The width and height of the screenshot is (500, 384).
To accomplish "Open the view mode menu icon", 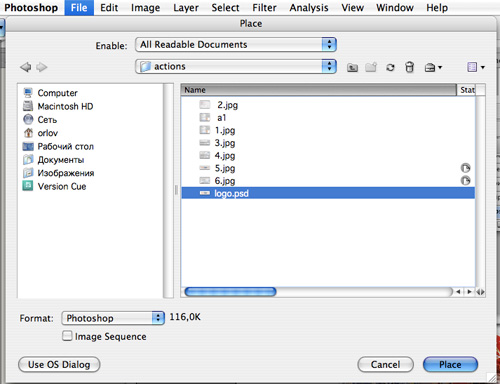I will 476,67.
